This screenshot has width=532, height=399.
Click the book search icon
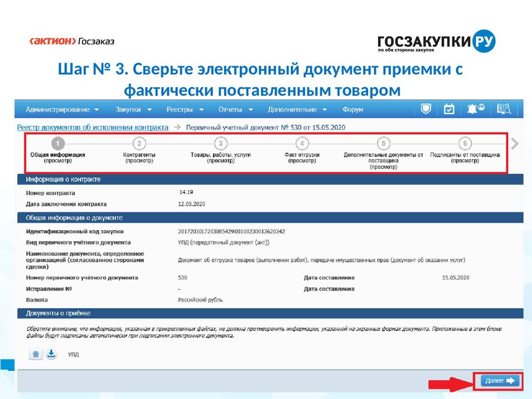(x=504, y=109)
